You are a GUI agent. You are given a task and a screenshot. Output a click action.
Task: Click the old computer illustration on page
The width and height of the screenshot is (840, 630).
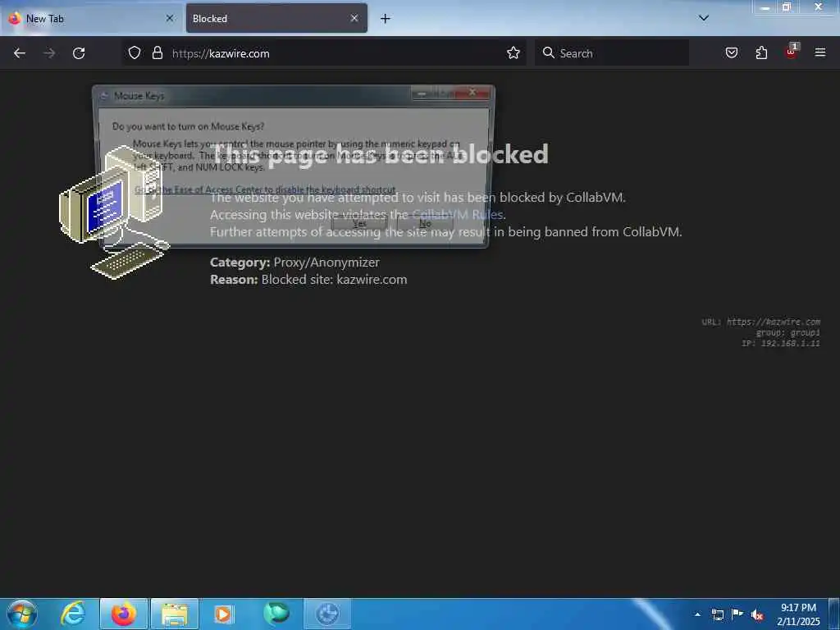tap(114, 212)
